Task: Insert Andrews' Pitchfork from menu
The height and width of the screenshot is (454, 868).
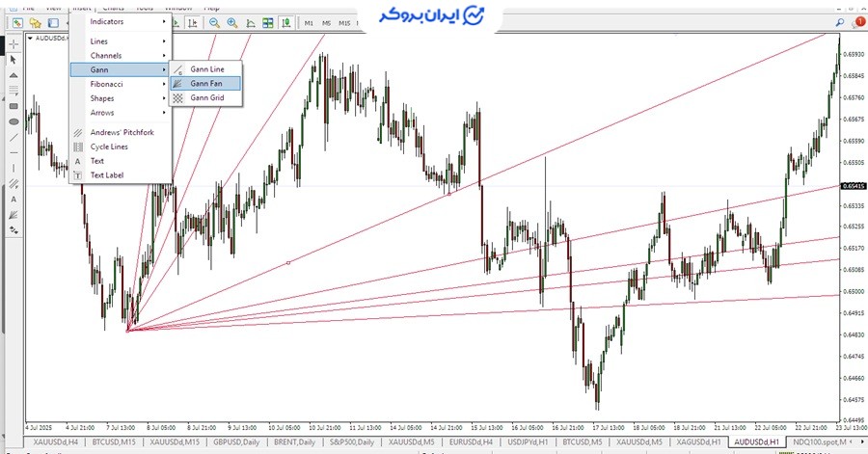Action: [x=121, y=133]
